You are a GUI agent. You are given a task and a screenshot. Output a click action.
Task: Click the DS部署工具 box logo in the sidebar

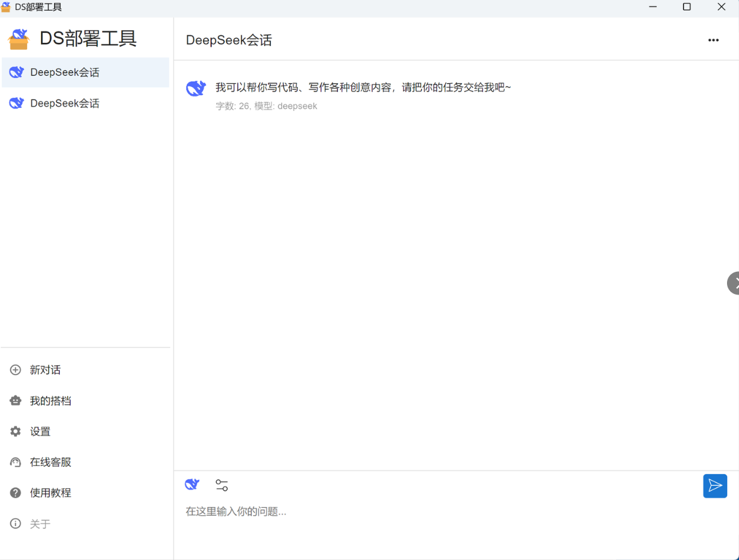point(19,39)
